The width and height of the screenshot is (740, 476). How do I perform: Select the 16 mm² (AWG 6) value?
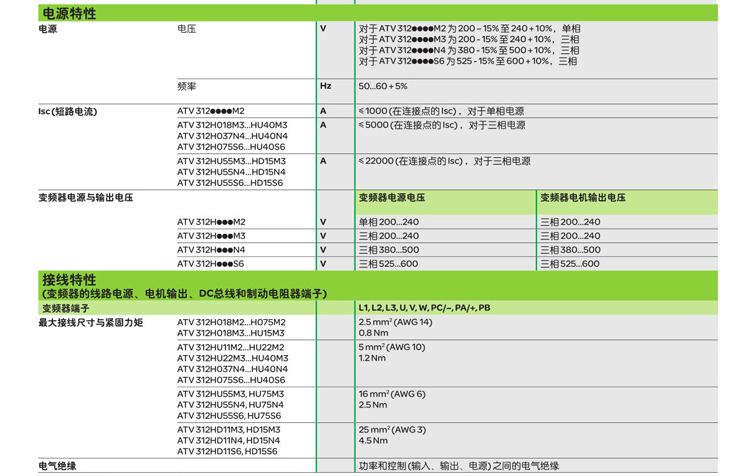coord(392,394)
